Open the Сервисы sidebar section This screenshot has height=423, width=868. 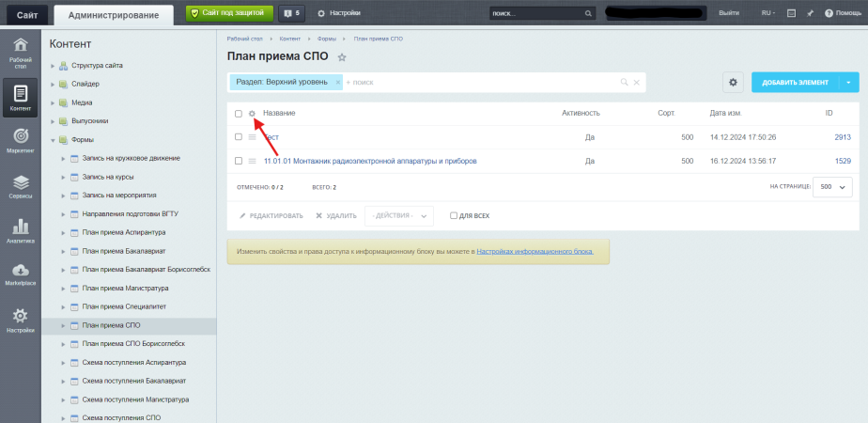coord(20,186)
